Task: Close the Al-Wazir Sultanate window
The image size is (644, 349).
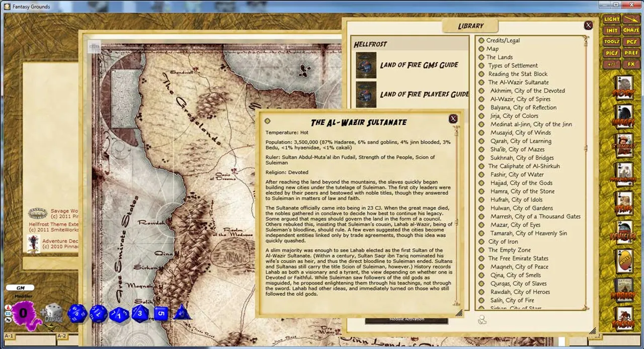Action: tap(453, 119)
